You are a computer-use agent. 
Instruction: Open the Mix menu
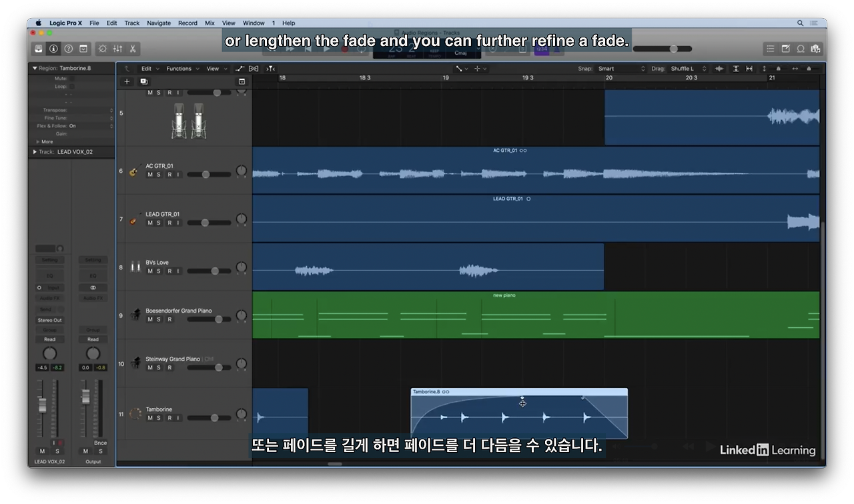209,23
